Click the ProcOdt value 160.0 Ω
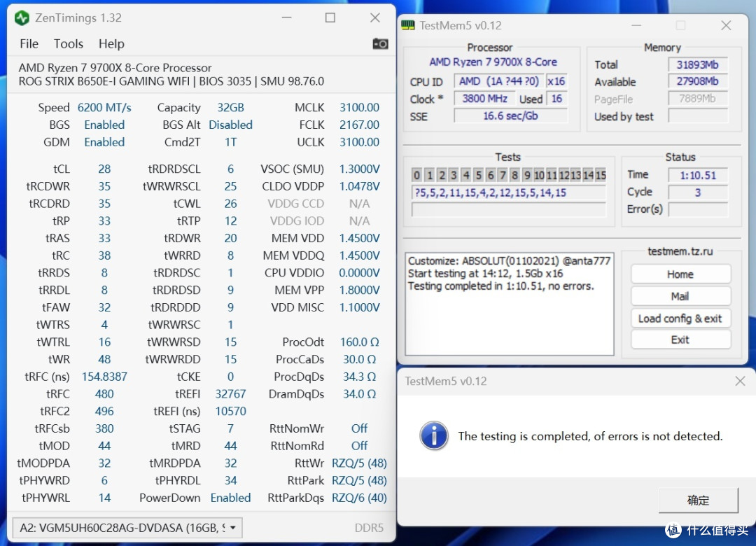The width and height of the screenshot is (756, 546). (359, 342)
